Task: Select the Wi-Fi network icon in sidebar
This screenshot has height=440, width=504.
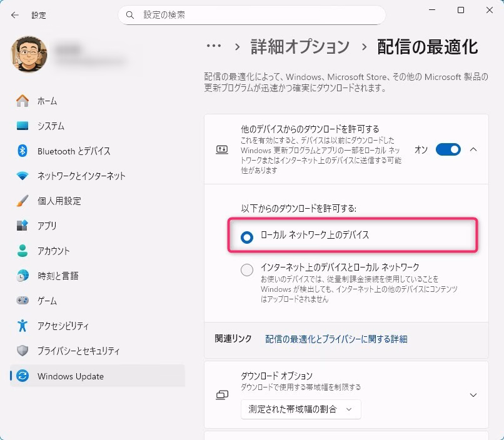Action: 23,176
